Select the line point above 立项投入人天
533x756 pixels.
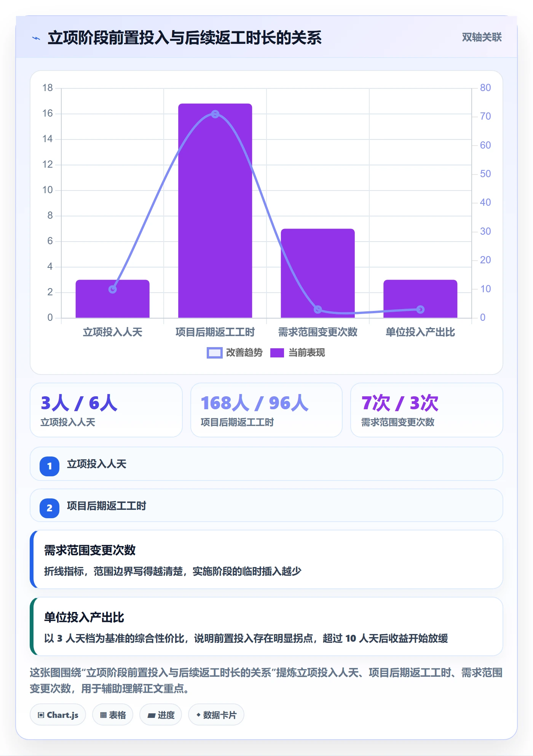pos(113,289)
